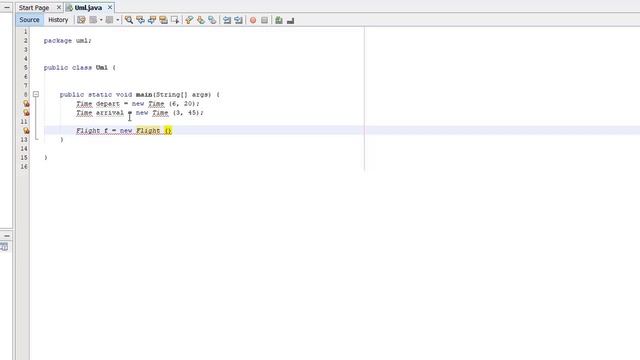Select the Uml.java tab
640x360 pixels.
point(88,8)
